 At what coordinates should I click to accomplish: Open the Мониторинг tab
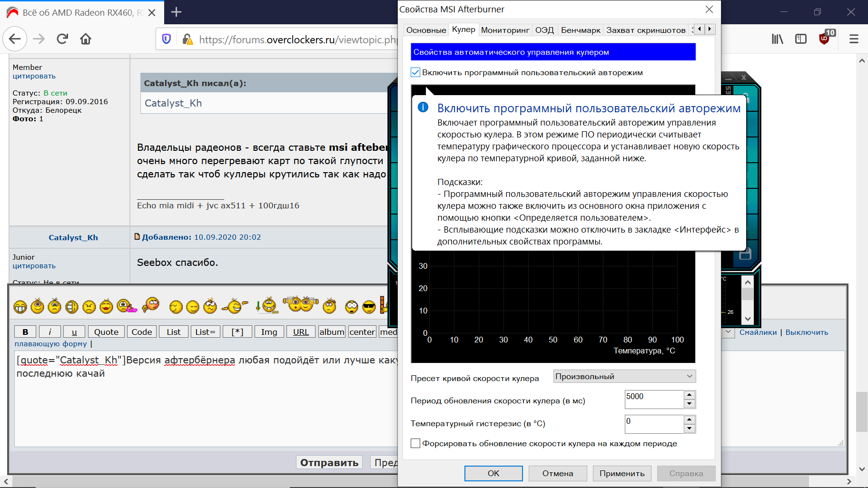505,30
